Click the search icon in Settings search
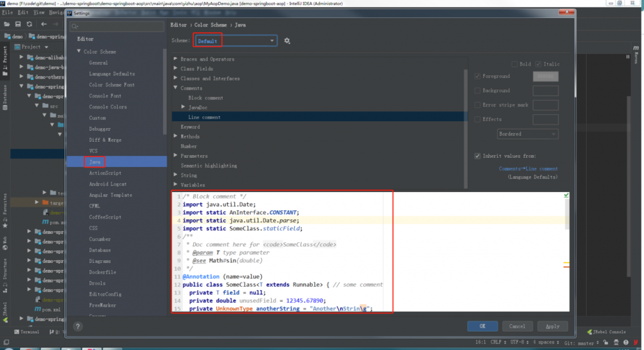The image size is (644, 350). pyautogui.click(x=76, y=26)
